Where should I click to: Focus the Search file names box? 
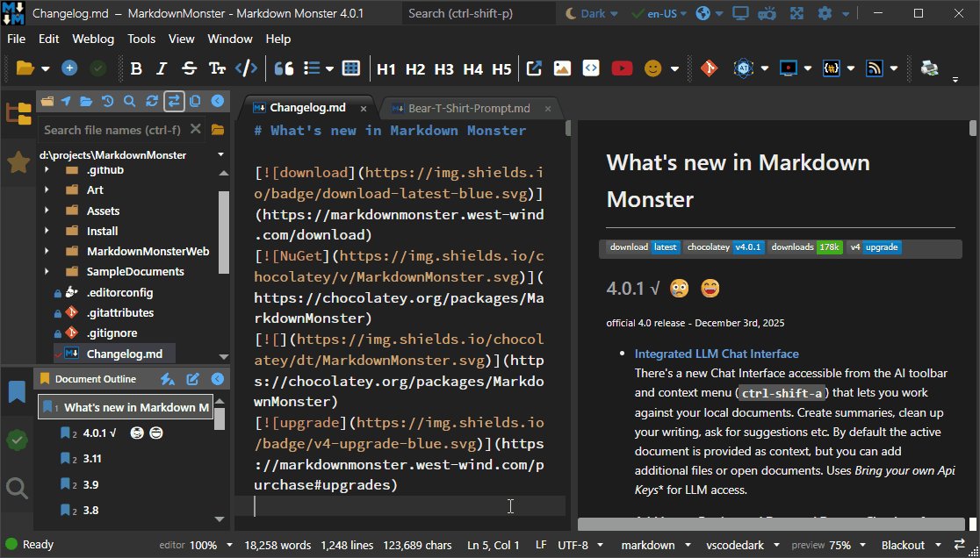coord(112,130)
